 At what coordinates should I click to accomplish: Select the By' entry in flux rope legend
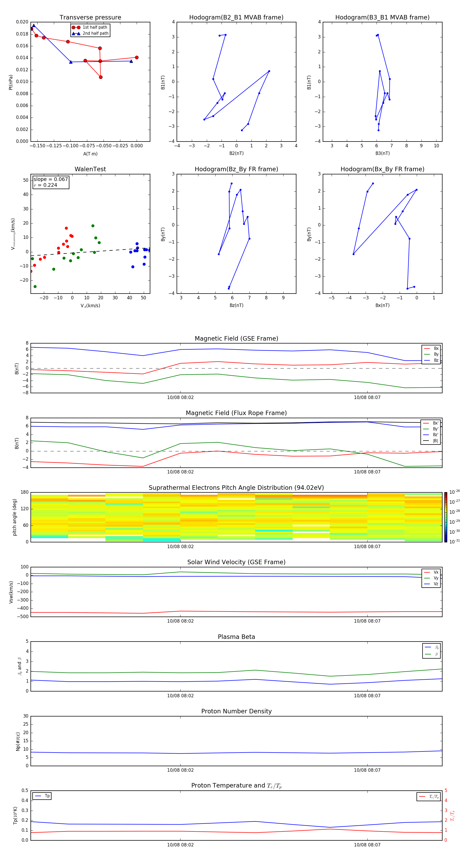[x=431, y=429]
